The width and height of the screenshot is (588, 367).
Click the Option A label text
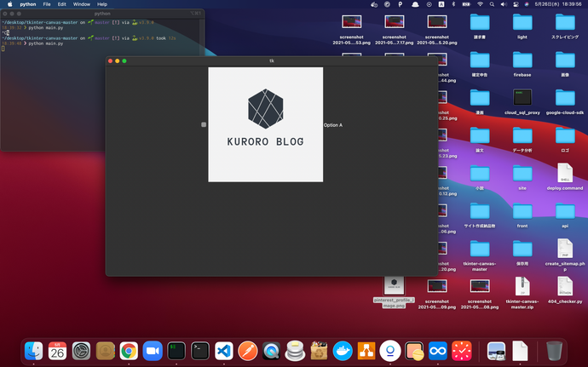pyautogui.click(x=333, y=125)
